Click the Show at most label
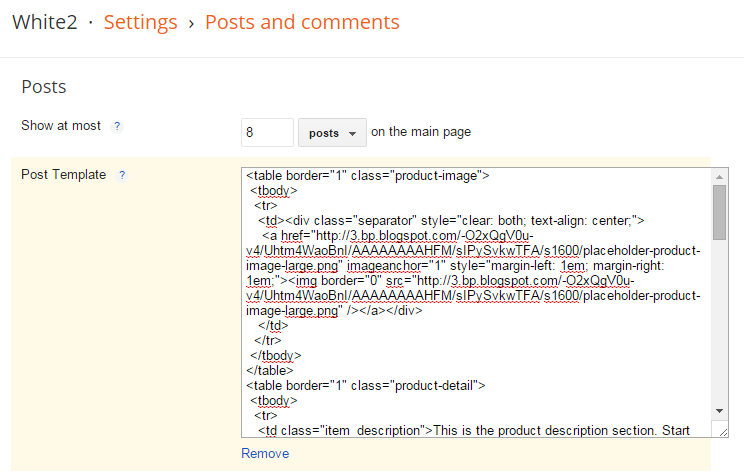This screenshot has width=744, height=473. (61, 126)
